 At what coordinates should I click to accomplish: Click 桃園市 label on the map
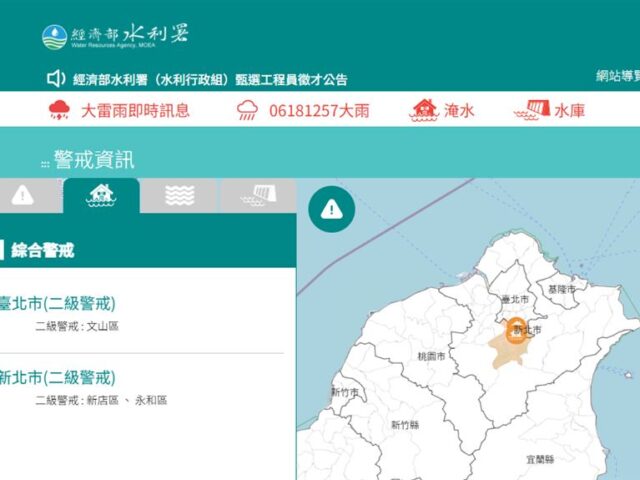pos(431,356)
